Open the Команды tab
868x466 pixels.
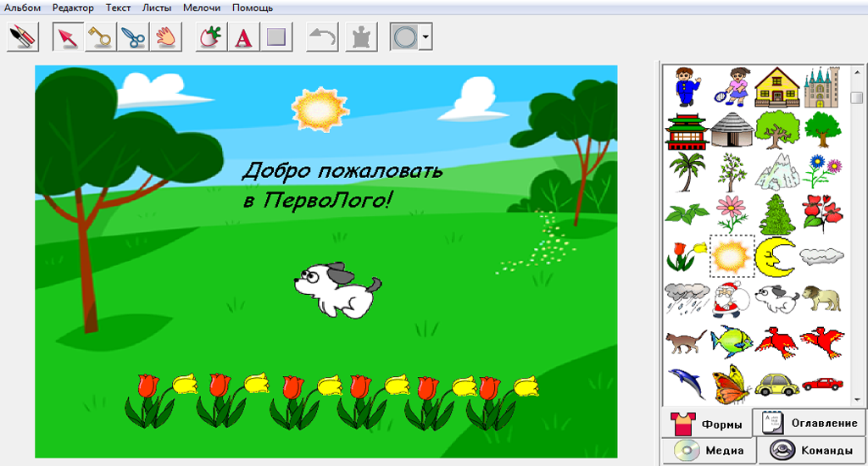[810, 451]
